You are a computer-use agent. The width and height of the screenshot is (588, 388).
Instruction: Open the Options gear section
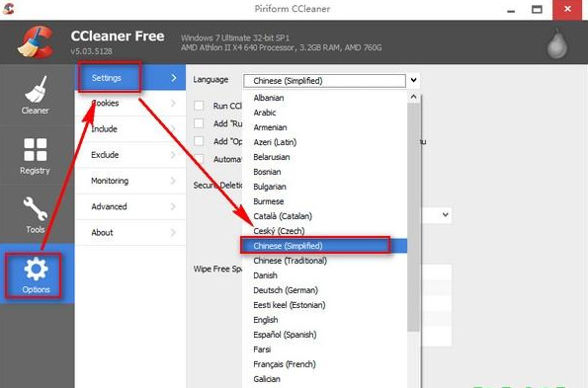(36, 274)
